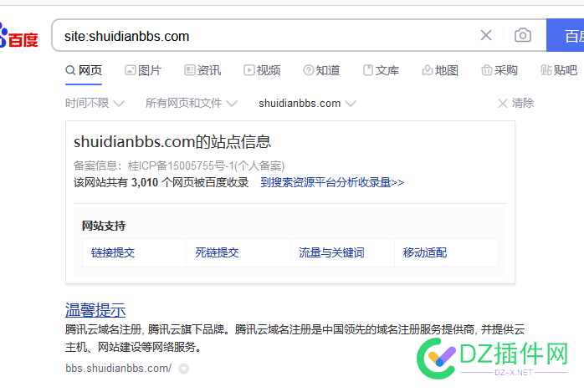Expand the 所有网页和文件 filter dropdown
Image resolution: width=584 pixels, height=392 pixels.
tap(192, 103)
